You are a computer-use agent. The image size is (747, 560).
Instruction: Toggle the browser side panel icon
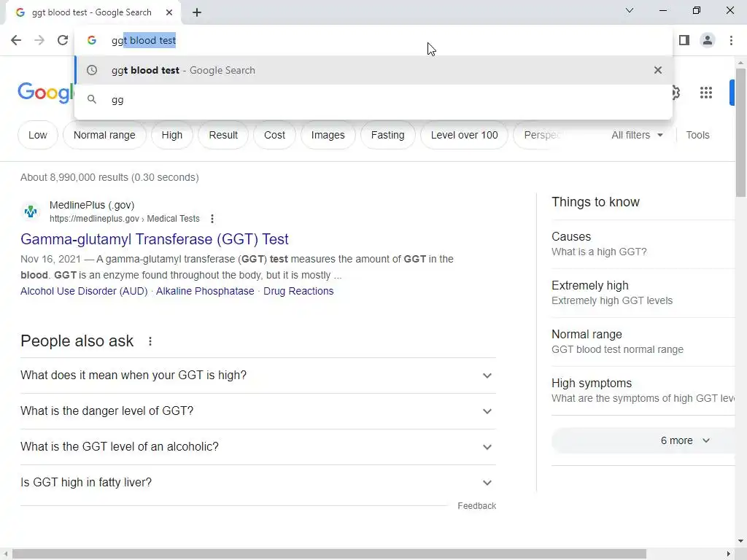coord(684,40)
